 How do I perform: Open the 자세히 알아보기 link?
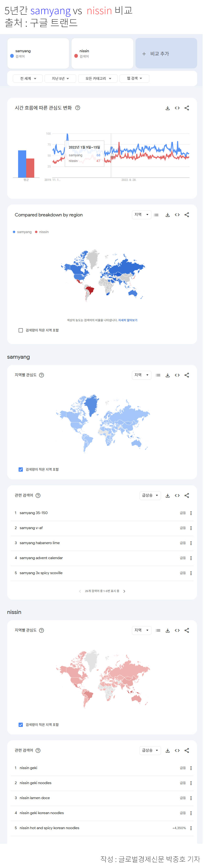[129, 324]
